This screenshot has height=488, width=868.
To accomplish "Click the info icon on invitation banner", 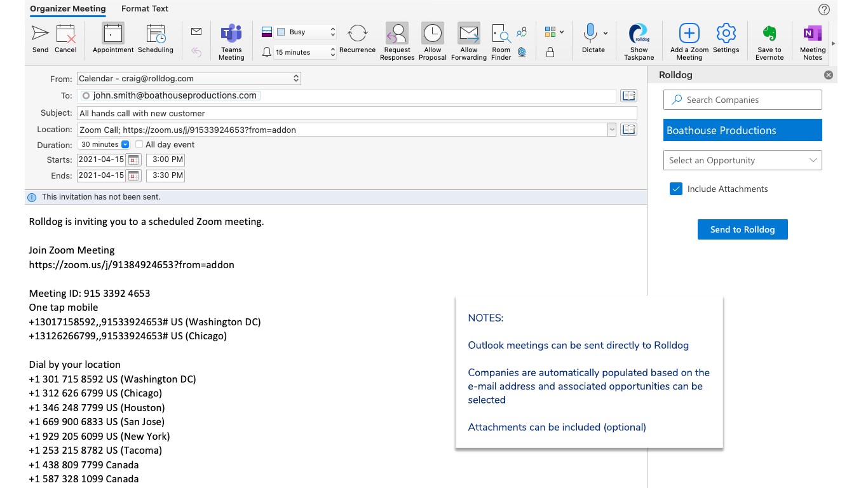I will [x=32, y=197].
